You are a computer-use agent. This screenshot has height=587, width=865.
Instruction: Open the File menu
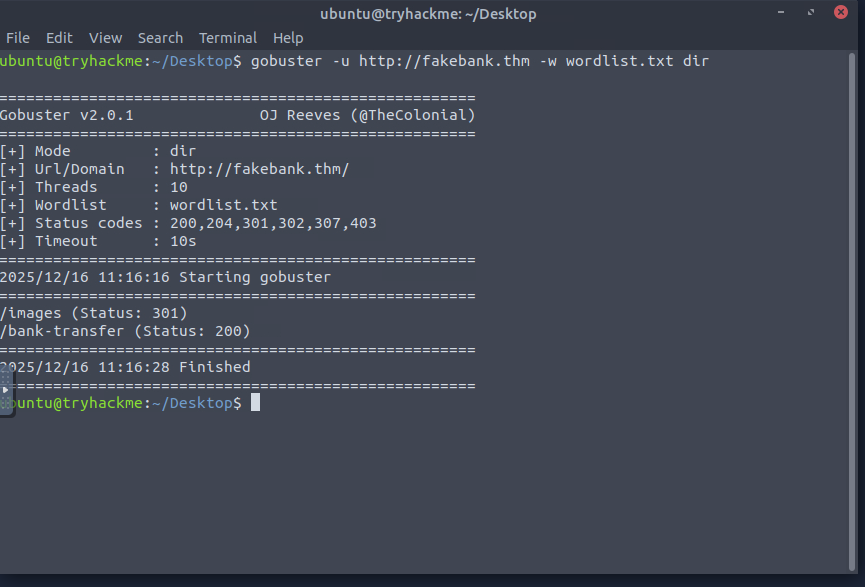tap(18, 38)
